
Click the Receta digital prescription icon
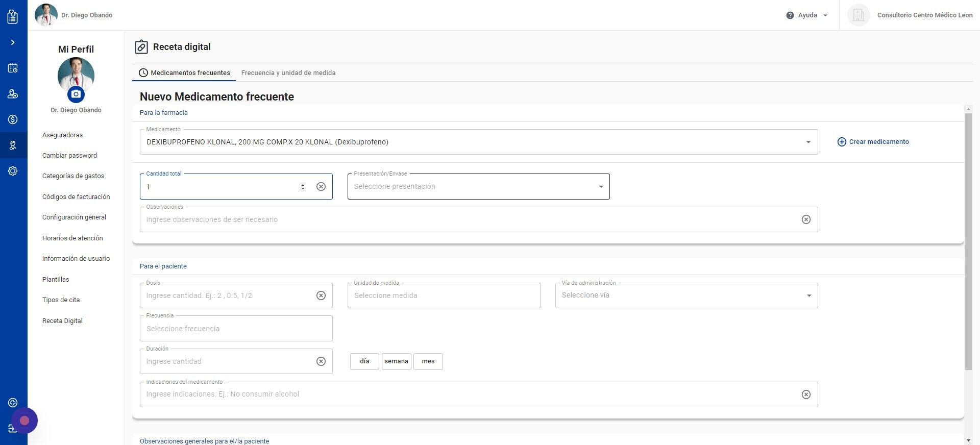(141, 47)
